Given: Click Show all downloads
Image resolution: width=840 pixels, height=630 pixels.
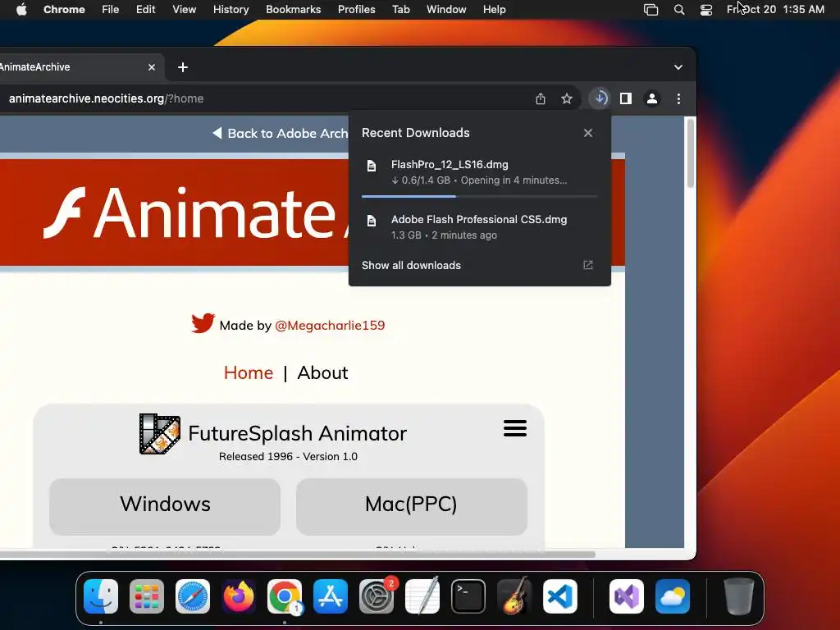Looking at the screenshot, I should pos(412,265).
